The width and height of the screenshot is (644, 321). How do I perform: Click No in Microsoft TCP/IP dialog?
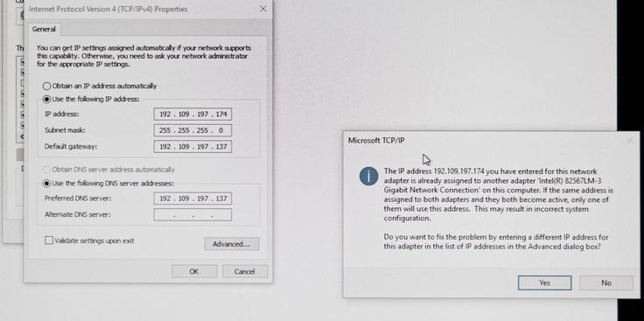click(606, 283)
